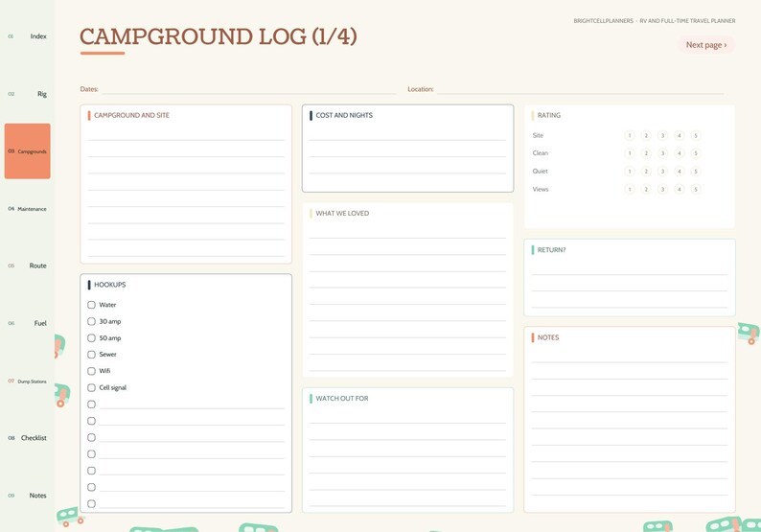Switch to the Route tab

pyautogui.click(x=27, y=266)
